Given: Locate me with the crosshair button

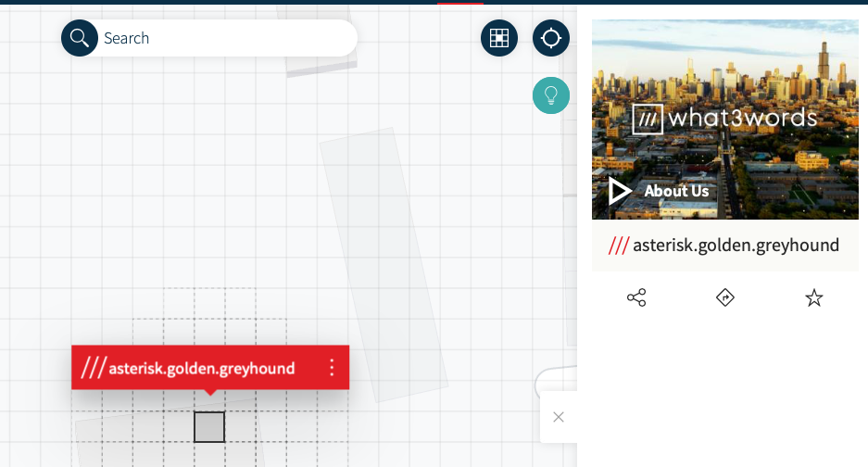Looking at the screenshot, I should (551, 38).
